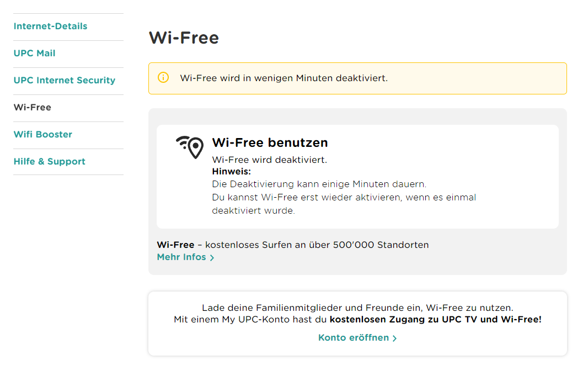Image resolution: width=588 pixels, height=365 pixels.
Task: Click the Wi-Free benutzen card title
Action: coord(270,142)
